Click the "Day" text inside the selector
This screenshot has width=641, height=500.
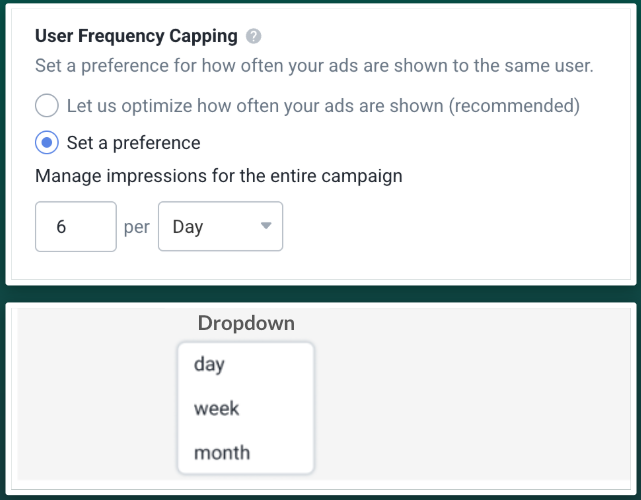pos(188,227)
